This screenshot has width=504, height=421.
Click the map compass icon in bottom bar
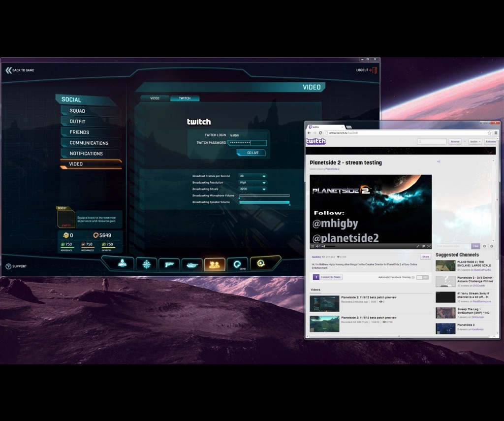pyautogui.click(x=146, y=264)
